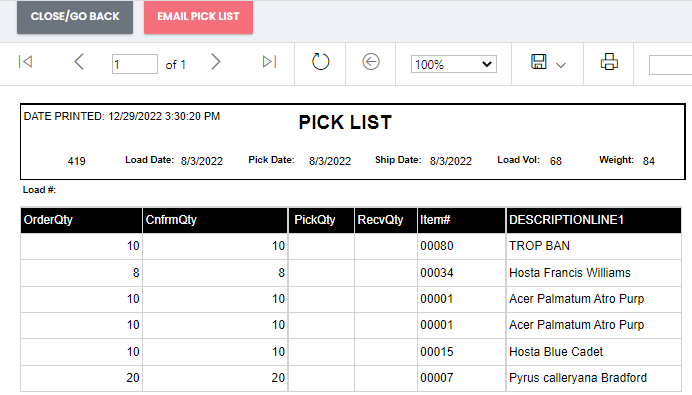Click the save/export floppy disk icon

tap(538, 62)
